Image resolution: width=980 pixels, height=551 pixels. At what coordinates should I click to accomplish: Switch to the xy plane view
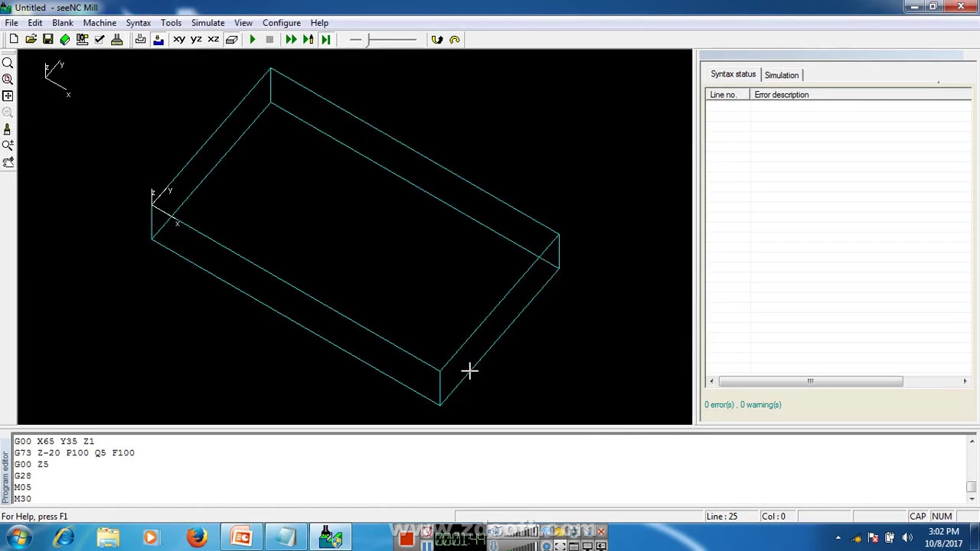(x=179, y=40)
